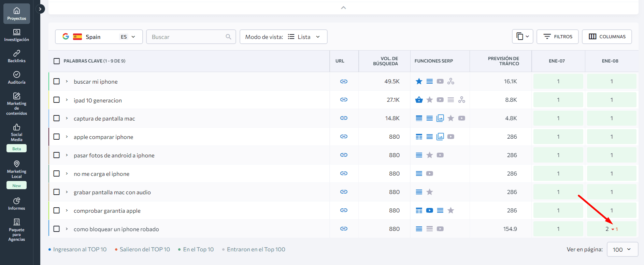
Task: Expand apple comparar iphone row
Action: (x=67, y=137)
